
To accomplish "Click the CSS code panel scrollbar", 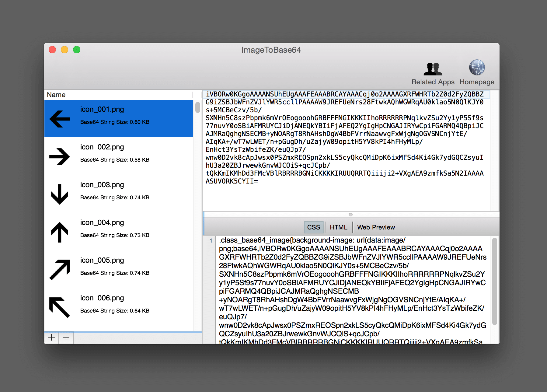I will point(495,281).
